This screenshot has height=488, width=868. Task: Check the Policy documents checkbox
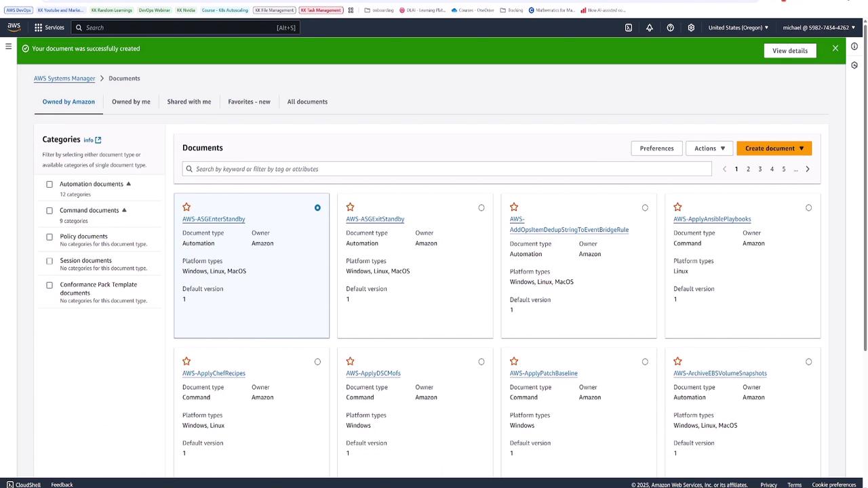click(x=50, y=237)
